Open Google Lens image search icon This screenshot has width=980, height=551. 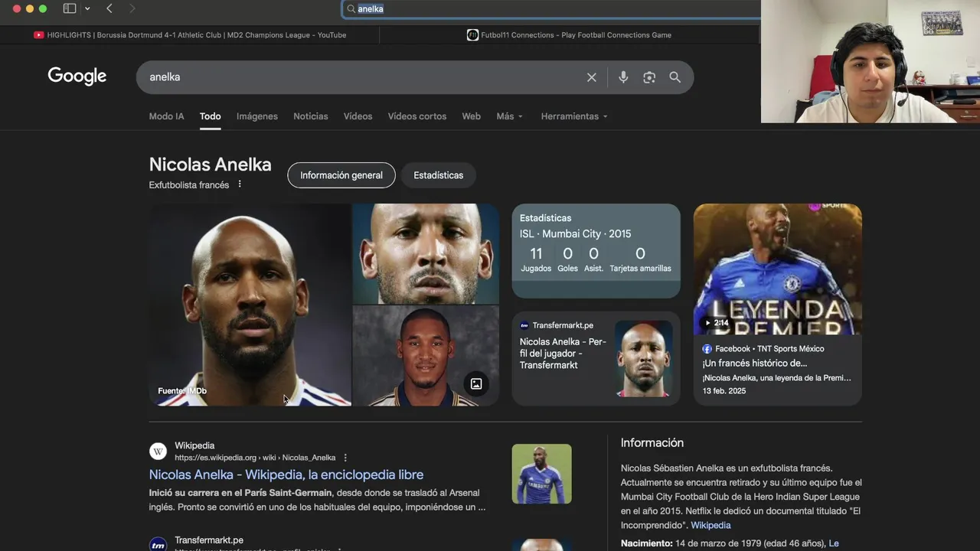[x=649, y=77]
